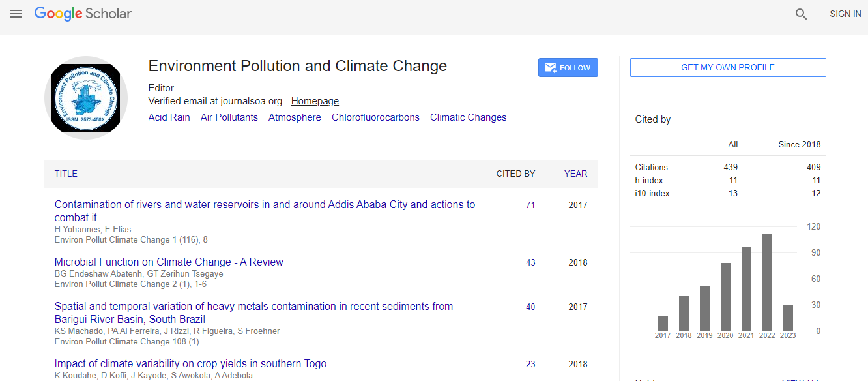This screenshot has height=381, width=868.
Task: Click the search magnifier icon
Action: tap(801, 14)
